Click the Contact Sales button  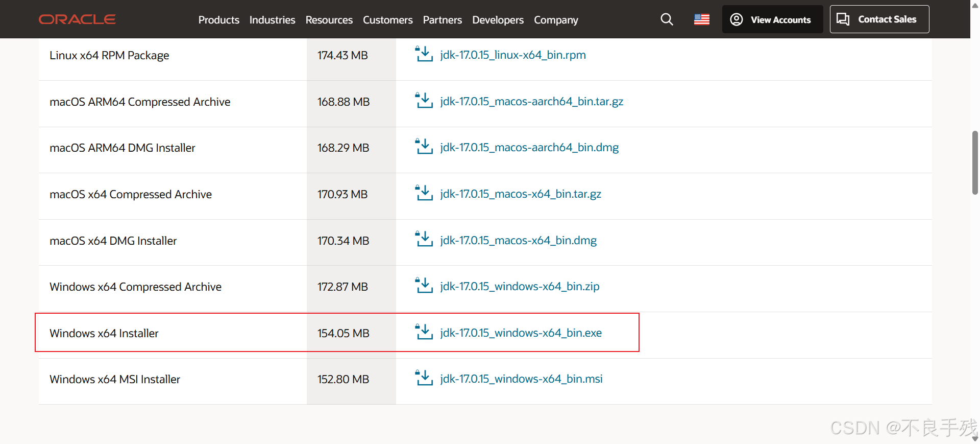click(879, 19)
